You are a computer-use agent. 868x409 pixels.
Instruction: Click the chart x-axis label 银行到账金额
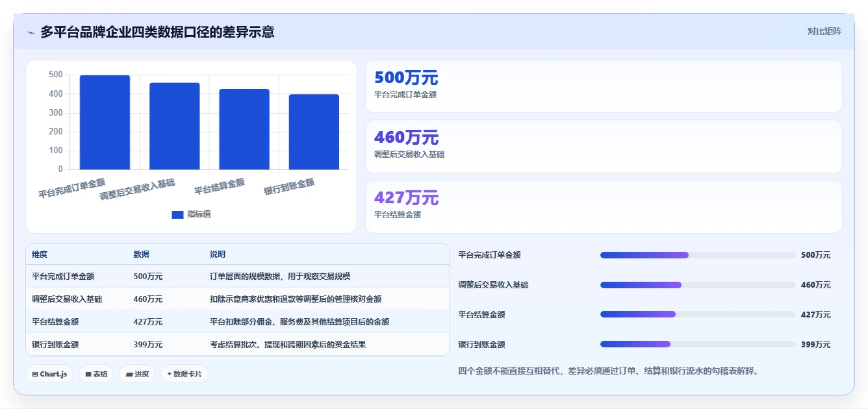(289, 188)
